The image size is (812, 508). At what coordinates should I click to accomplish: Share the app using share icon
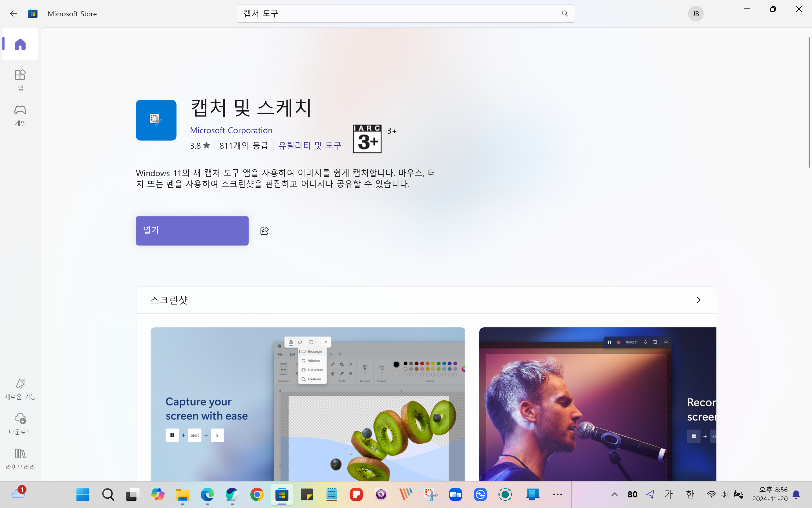(x=264, y=231)
